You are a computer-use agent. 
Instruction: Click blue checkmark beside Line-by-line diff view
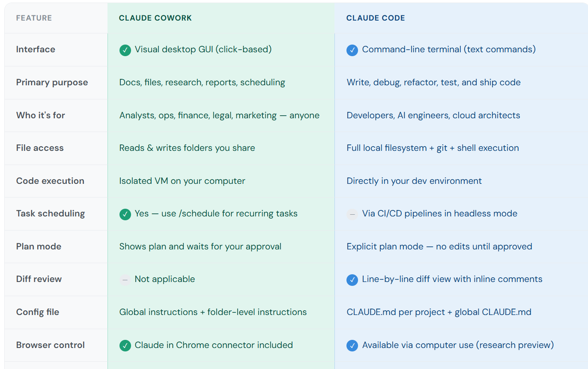pyautogui.click(x=352, y=280)
